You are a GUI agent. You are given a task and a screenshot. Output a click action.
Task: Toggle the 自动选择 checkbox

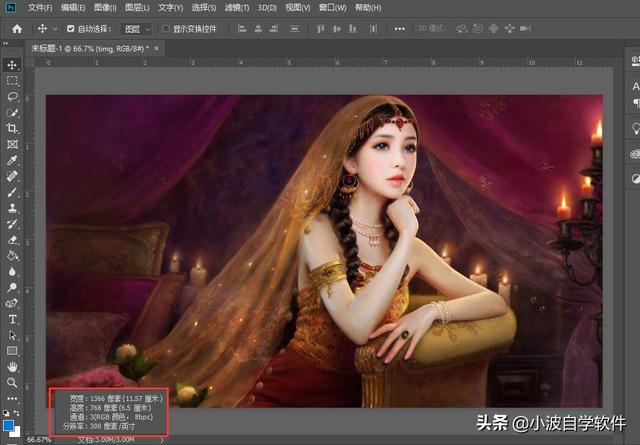(71, 29)
